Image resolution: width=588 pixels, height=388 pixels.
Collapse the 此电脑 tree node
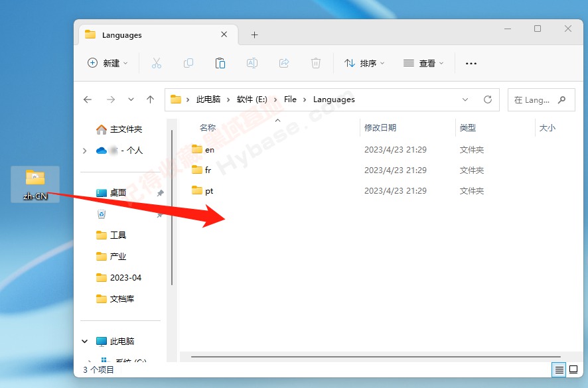(x=85, y=341)
